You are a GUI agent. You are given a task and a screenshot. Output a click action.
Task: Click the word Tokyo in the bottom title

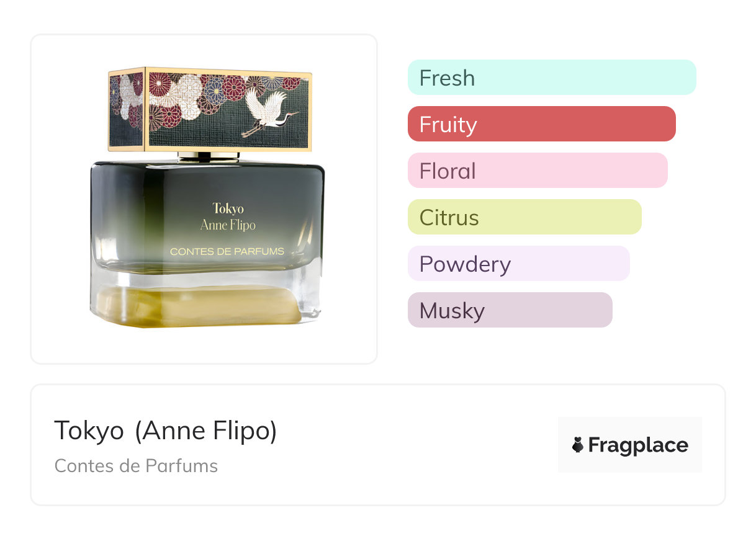(x=89, y=431)
